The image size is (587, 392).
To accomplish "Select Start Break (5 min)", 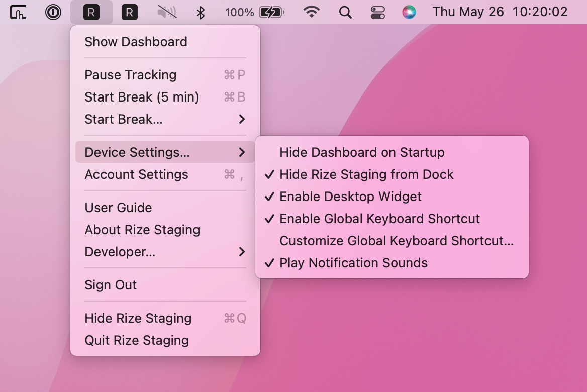I will (x=165, y=97).
